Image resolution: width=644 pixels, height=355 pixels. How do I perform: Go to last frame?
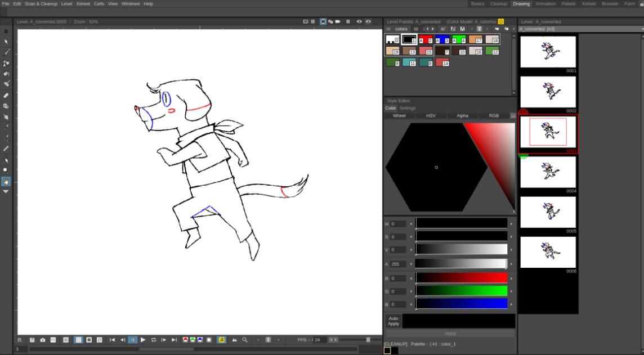174,340
